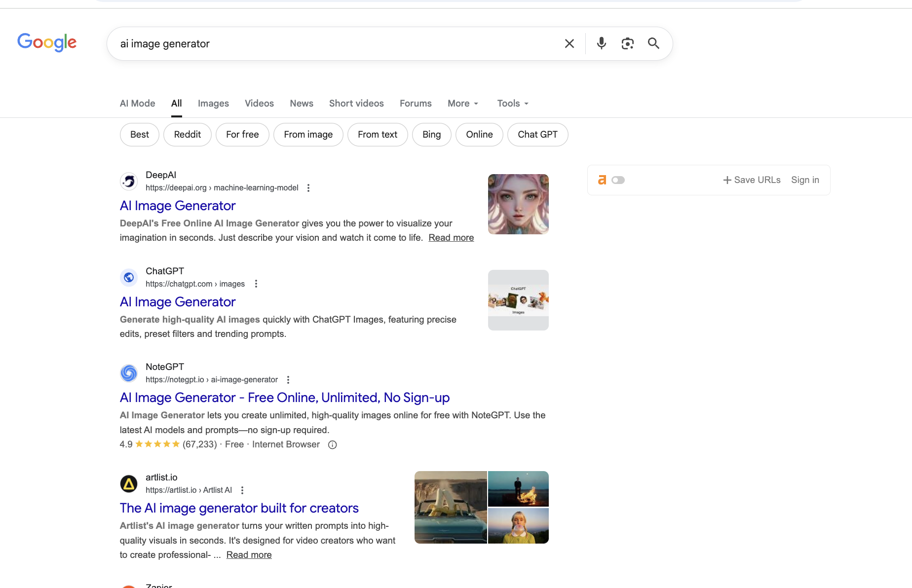912x588 pixels.
Task: Click the Google logo
Action: pyautogui.click(x=47, y=42)
